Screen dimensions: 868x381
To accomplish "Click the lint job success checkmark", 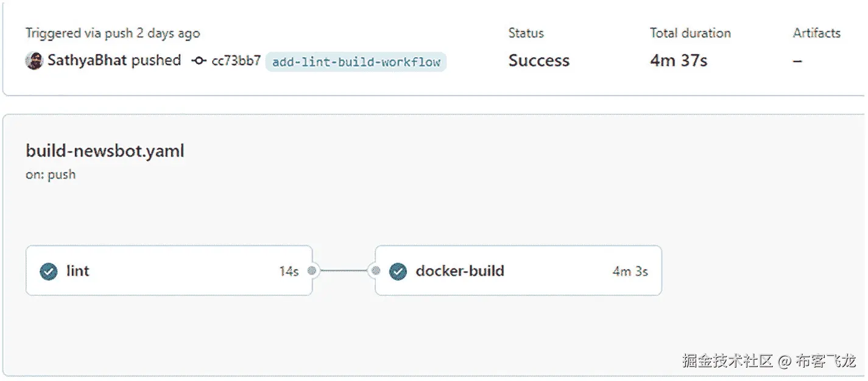I will pyautogui.click(x=49, y=271).
